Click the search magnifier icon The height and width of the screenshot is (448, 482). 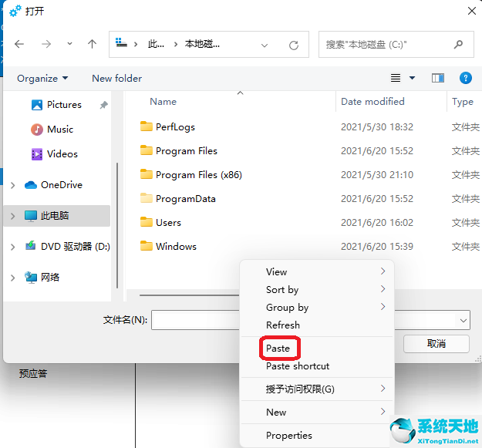[x=458, y=45]
